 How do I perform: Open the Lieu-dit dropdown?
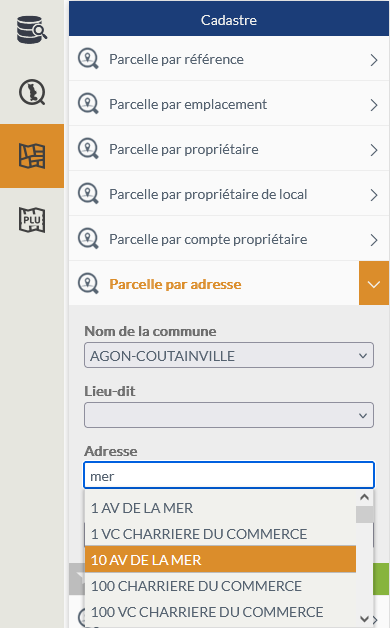pos(229,415)
